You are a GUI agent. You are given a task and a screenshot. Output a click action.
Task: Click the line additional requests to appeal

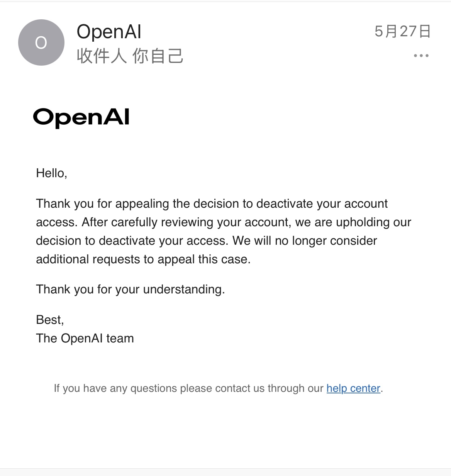(x=143, y=259)
